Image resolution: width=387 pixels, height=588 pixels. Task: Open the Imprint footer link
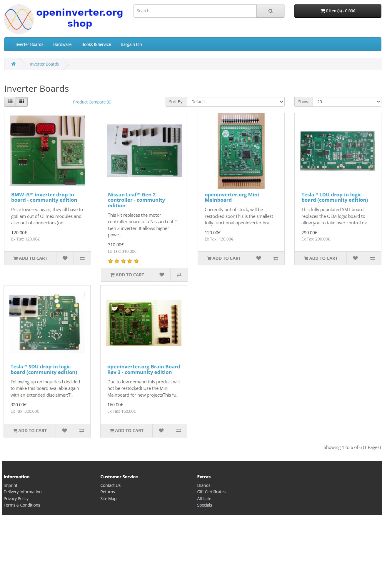point(11,485)
